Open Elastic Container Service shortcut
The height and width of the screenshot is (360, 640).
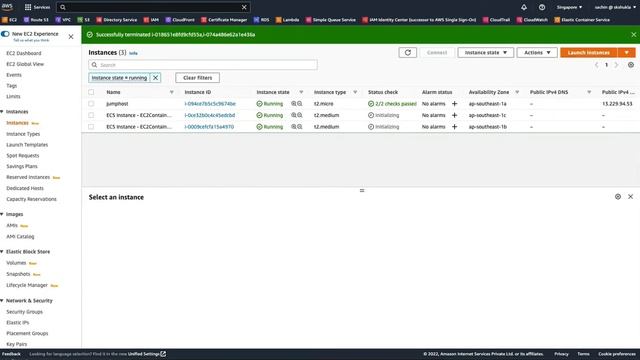click(582, 20)
